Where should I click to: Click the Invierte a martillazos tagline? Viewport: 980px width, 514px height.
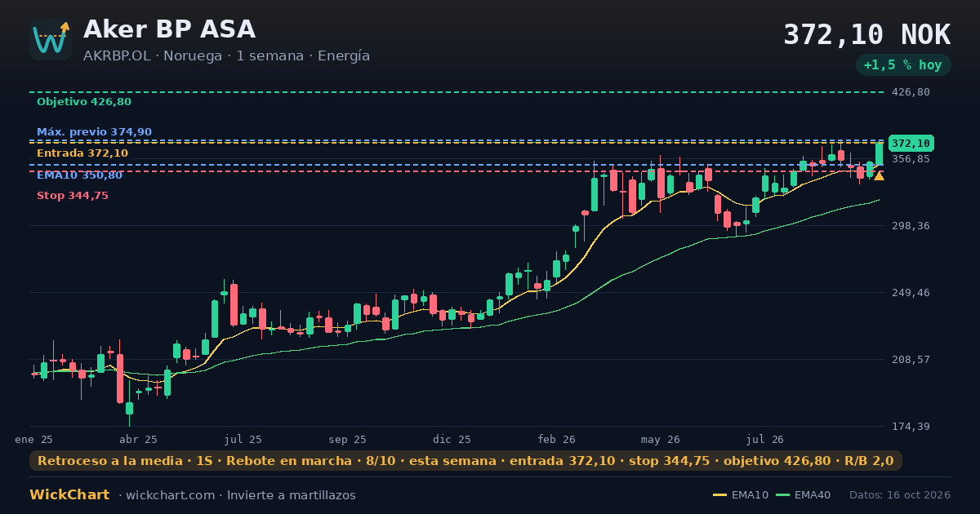point(292,495)
